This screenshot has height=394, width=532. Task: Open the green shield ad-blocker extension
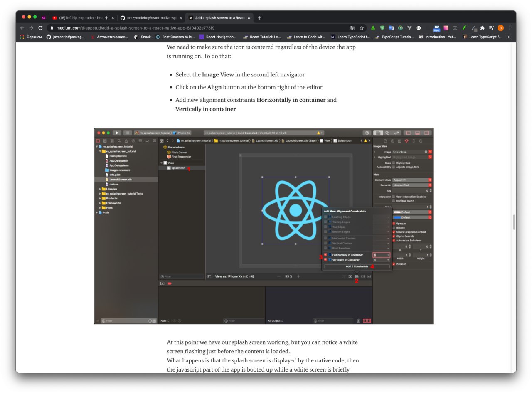[x=382, y=28]
